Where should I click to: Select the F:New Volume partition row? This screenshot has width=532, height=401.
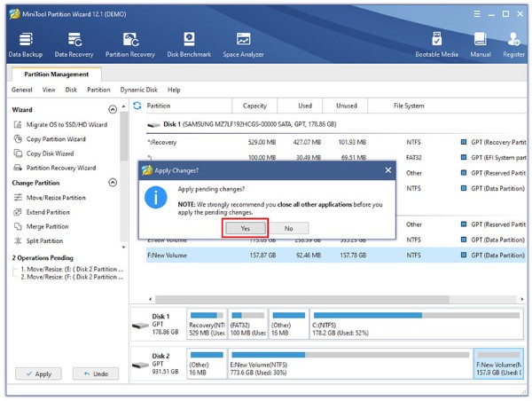(168, 255)
